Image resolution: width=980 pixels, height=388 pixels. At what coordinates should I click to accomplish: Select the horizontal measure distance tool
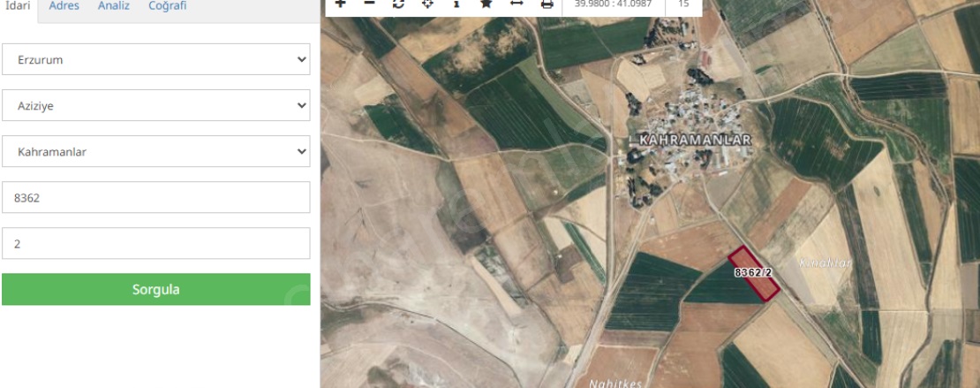pyautogui.click(x=516, y=4)
